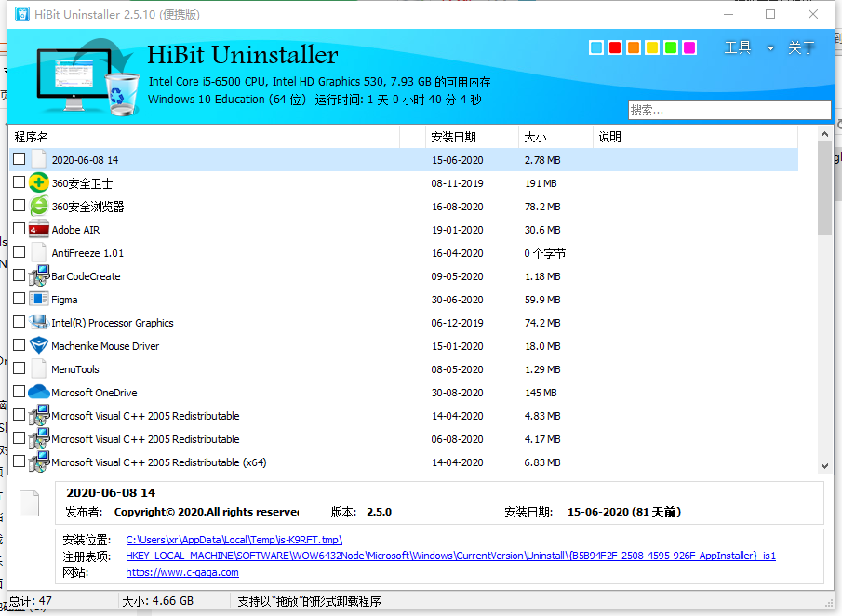
Task: Click the blank file icon for AntiFreeze 1.01
Action: (x=39, y=252)
